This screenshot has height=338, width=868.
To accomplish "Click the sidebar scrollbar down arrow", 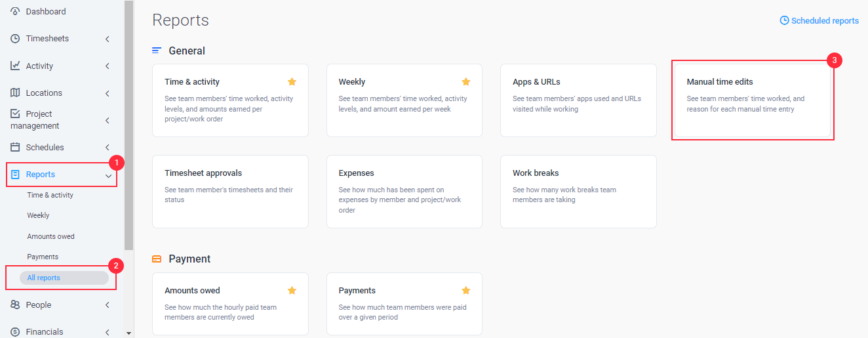I will (128, 333).
